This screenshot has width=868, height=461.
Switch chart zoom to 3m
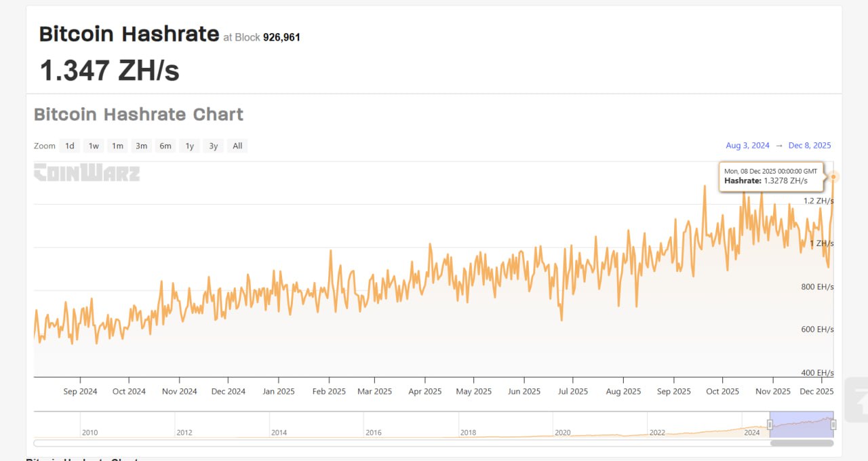point(141,146)
